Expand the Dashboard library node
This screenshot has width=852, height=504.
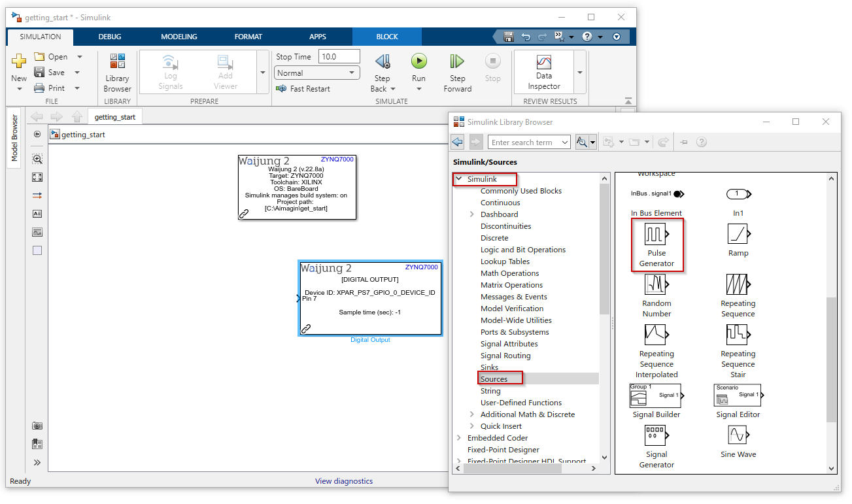471,214
